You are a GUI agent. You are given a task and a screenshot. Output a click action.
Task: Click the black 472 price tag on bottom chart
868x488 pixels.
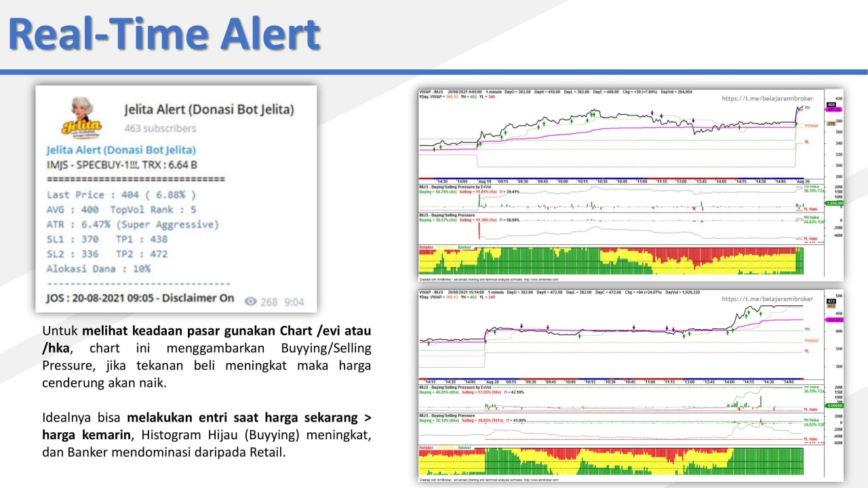coord(832,301)
